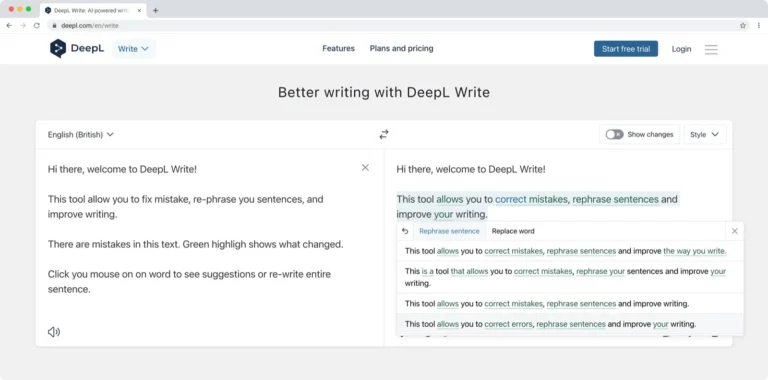Choose suggestion with "correct errors"
Screen dimensions: 768x380
click(x=570, y=324)
